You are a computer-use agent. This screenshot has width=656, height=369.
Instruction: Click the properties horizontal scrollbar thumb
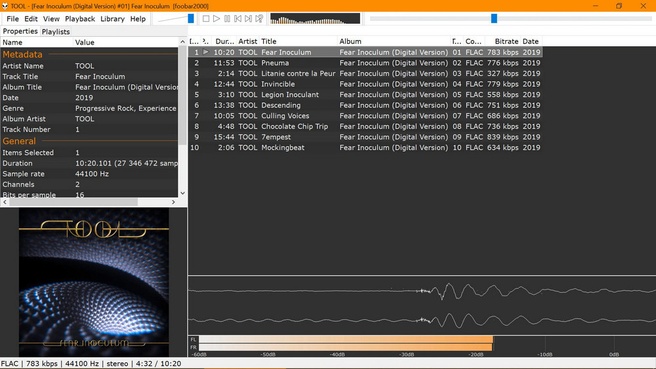tap(73, 202)
